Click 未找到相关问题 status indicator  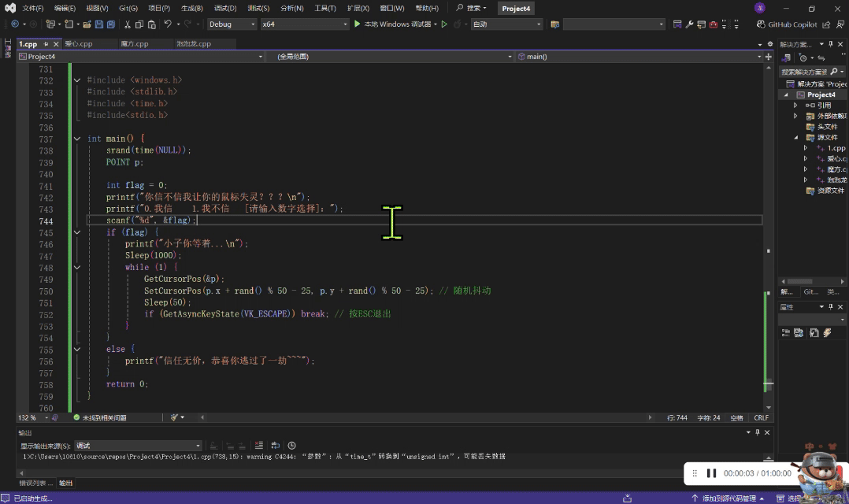coord(100,417)
